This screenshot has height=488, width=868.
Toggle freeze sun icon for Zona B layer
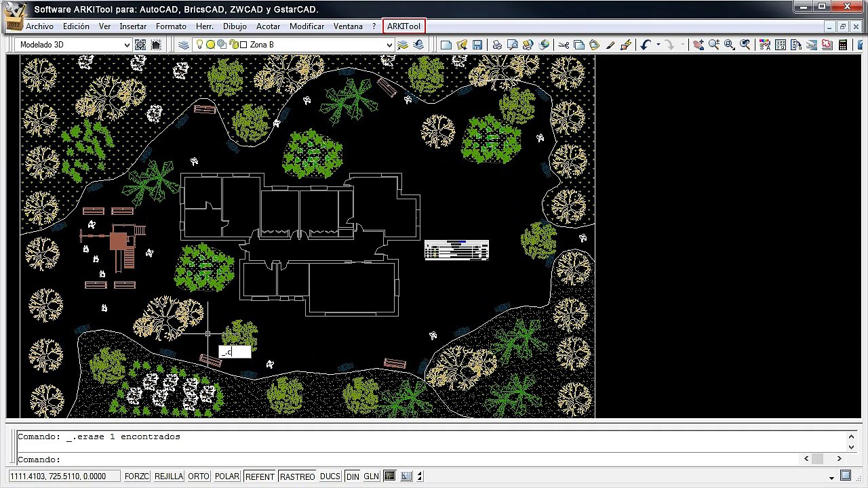tap(210, 45)
